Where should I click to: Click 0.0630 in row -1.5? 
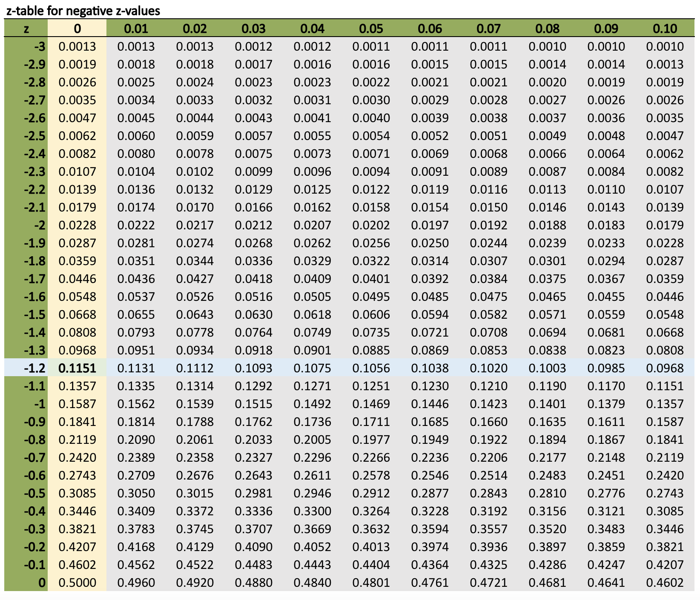point(253,314)
